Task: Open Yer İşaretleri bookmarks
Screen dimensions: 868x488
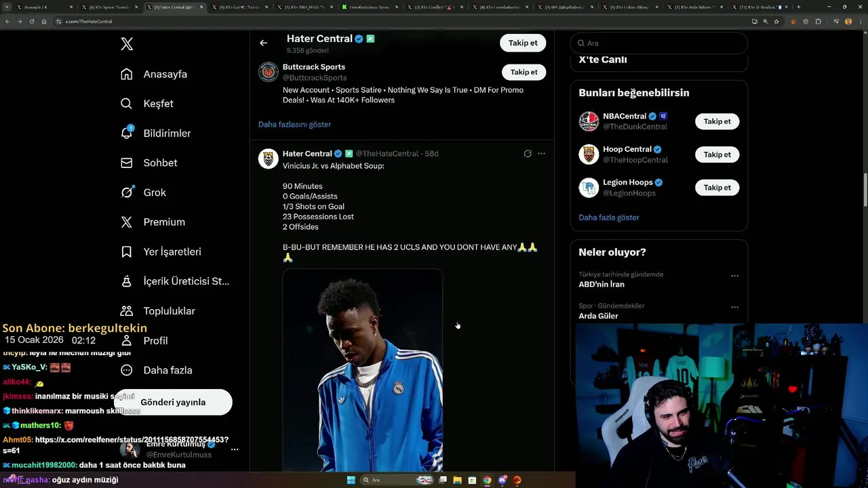Action: click(161, 251)
